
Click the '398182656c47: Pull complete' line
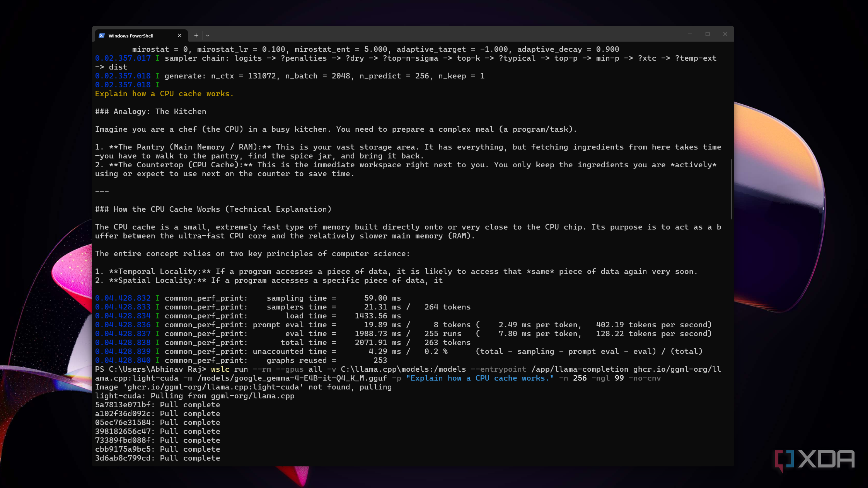(x=158, y=432)
